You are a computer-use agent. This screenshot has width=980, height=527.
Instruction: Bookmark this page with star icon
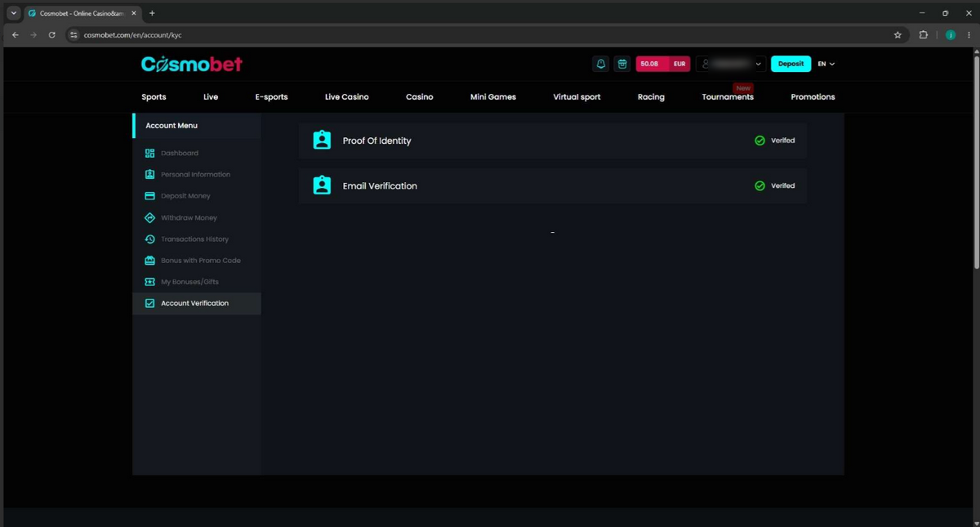(x=898, y=35)
